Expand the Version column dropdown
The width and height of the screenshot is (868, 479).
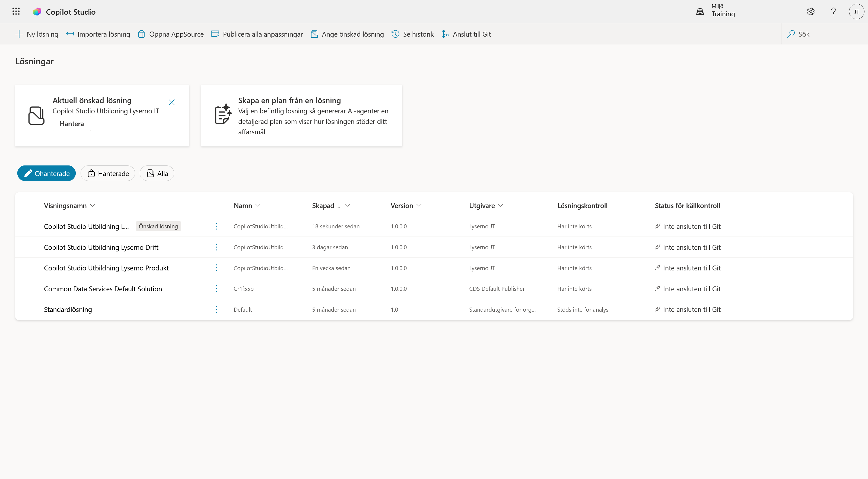419,206
